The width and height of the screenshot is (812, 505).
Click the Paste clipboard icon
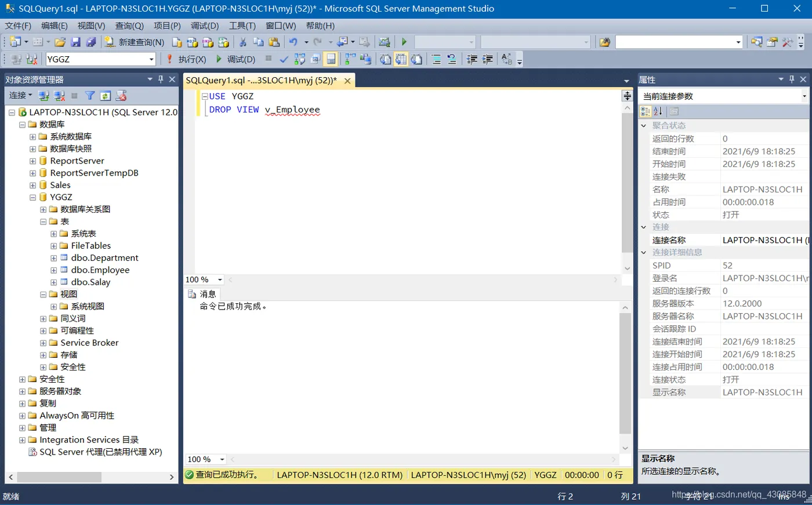(274, 42)
